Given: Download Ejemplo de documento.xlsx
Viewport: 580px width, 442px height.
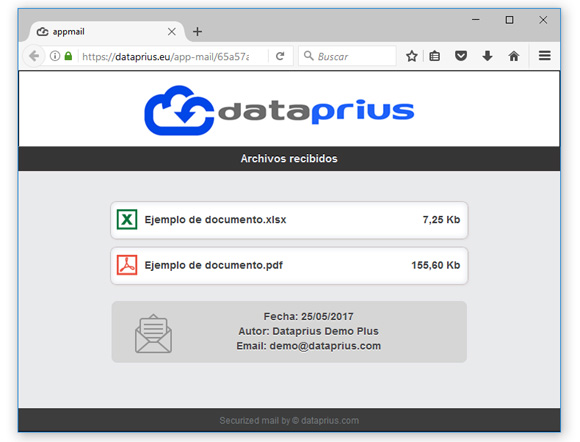Looking at the screenshot, I should click(289, 220).
